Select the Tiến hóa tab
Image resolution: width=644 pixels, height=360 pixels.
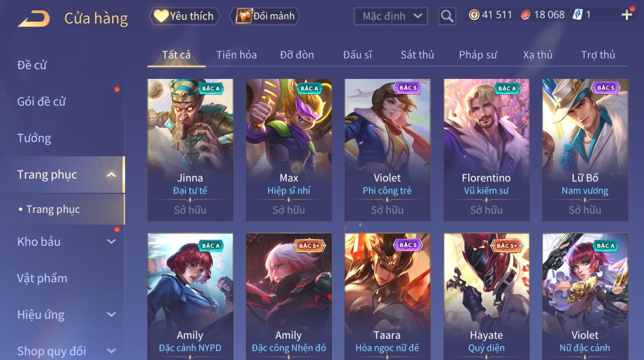[x=236, y=55]
